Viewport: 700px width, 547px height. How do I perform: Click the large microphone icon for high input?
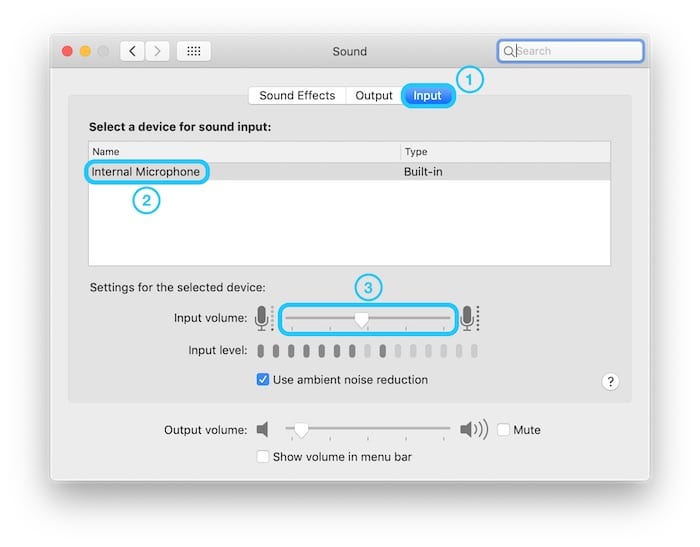click(x=469, y=318)
